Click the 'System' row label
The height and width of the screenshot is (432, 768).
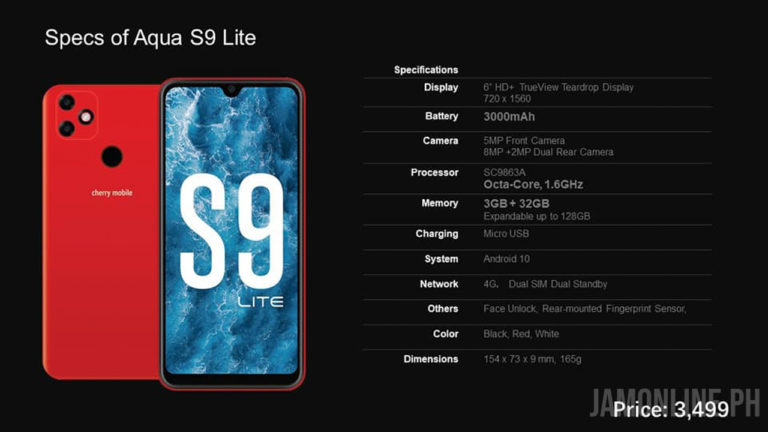(x=441, y=259)
